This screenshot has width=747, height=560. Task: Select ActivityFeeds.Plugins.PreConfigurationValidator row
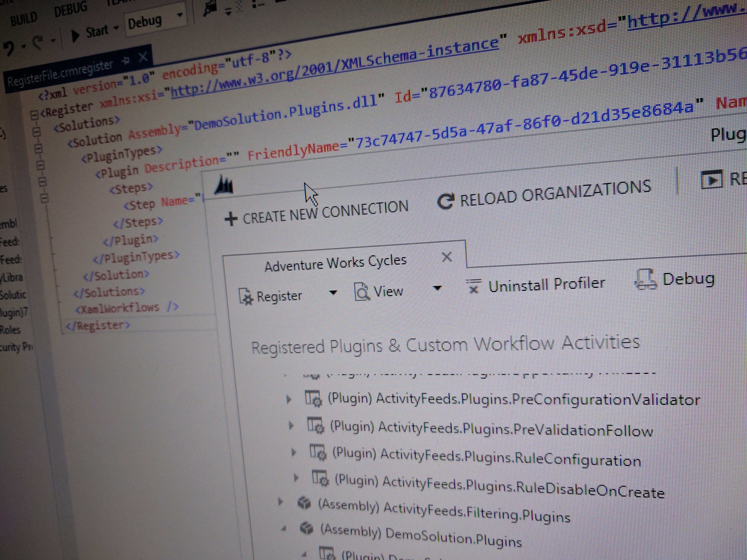[x=514, y=399]
